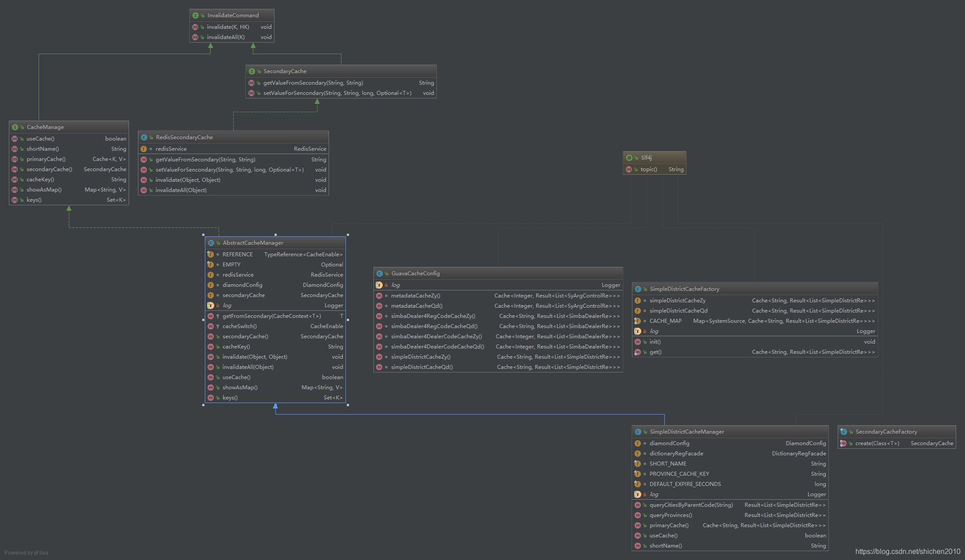
Task: Select the SimpleDistrictCacheManager class icon
Action: point(638,432)
